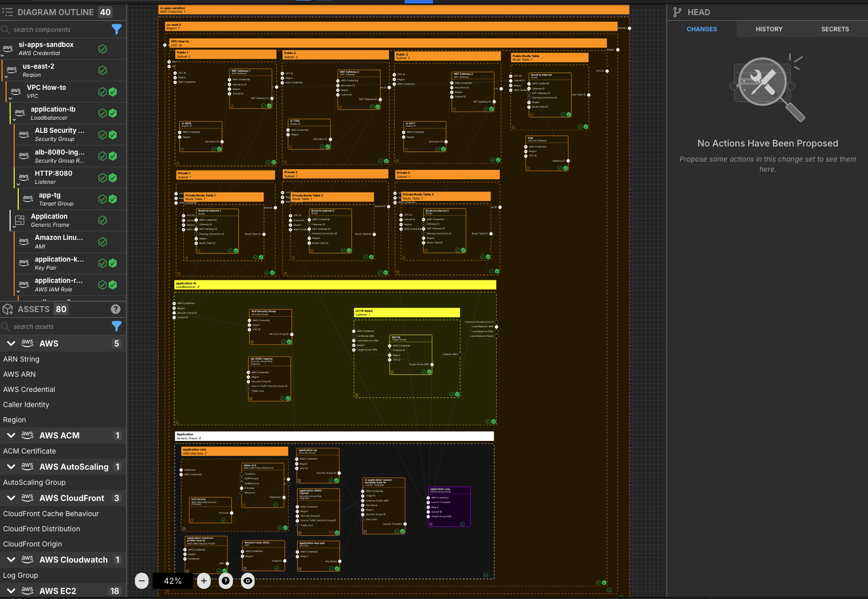The image size is (868, 599).
Task: Switch to the History tab
Action: [769, 29]
